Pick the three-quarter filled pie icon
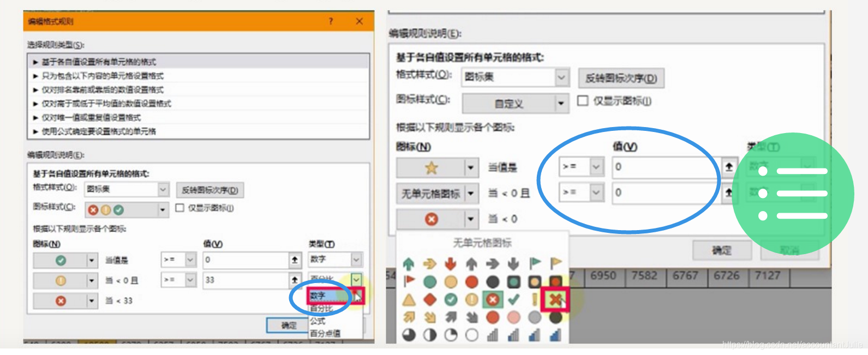 pos(409,335)
